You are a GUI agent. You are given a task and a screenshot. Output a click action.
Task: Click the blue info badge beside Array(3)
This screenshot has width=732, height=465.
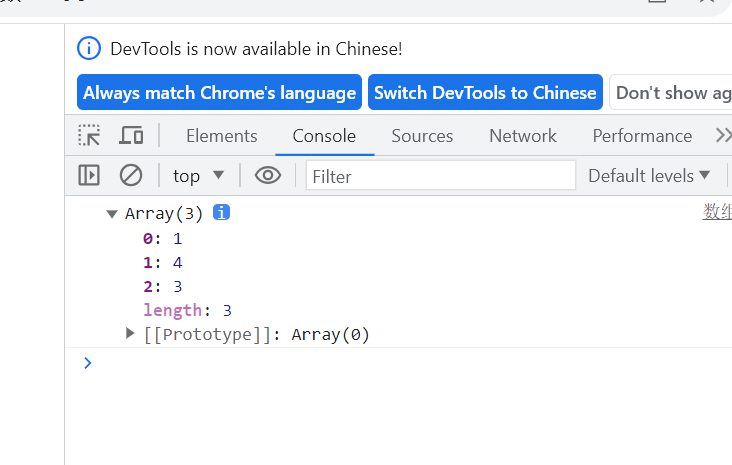coord(221,212)
